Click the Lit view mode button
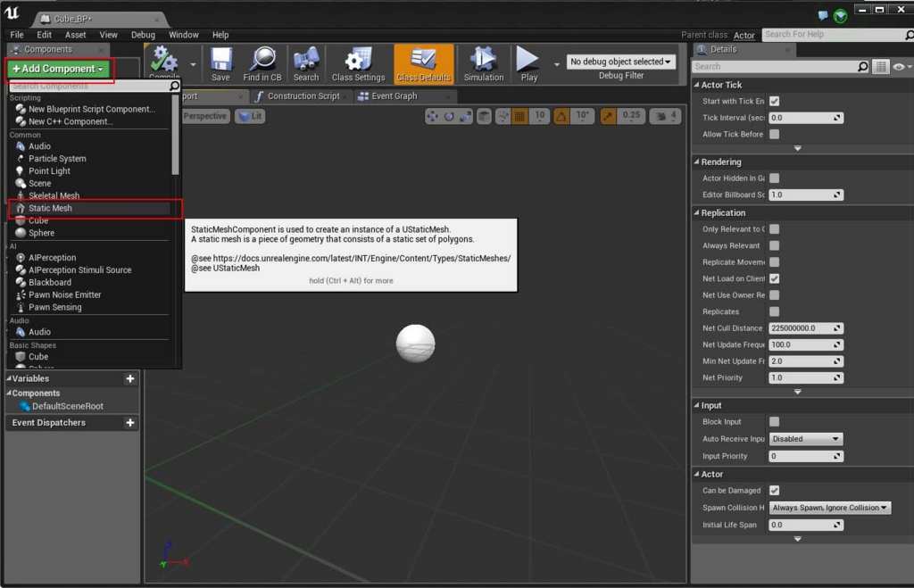Screen dimensions: 914x588 (251, 117)
